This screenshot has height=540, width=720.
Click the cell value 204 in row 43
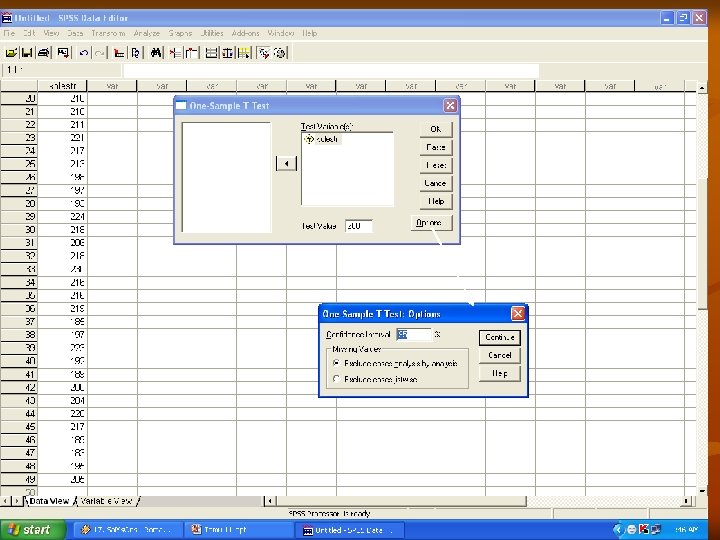pyautogui.click(x=62, y=400)
